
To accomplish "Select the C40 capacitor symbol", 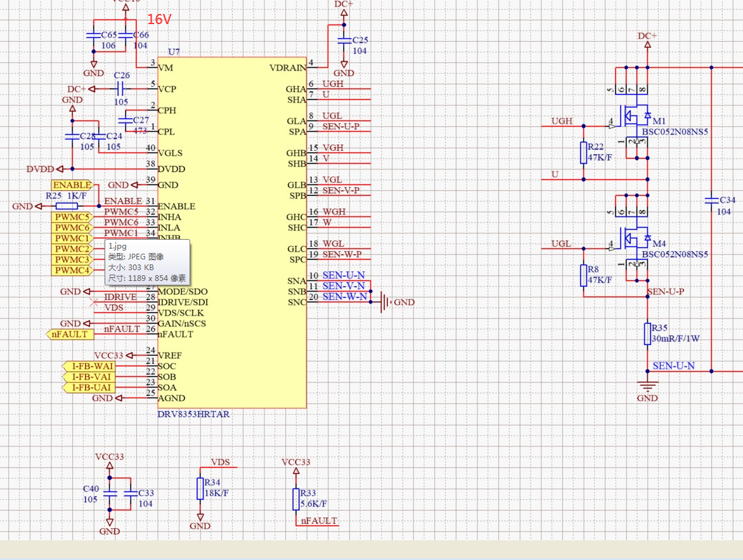I will [110, 493].
